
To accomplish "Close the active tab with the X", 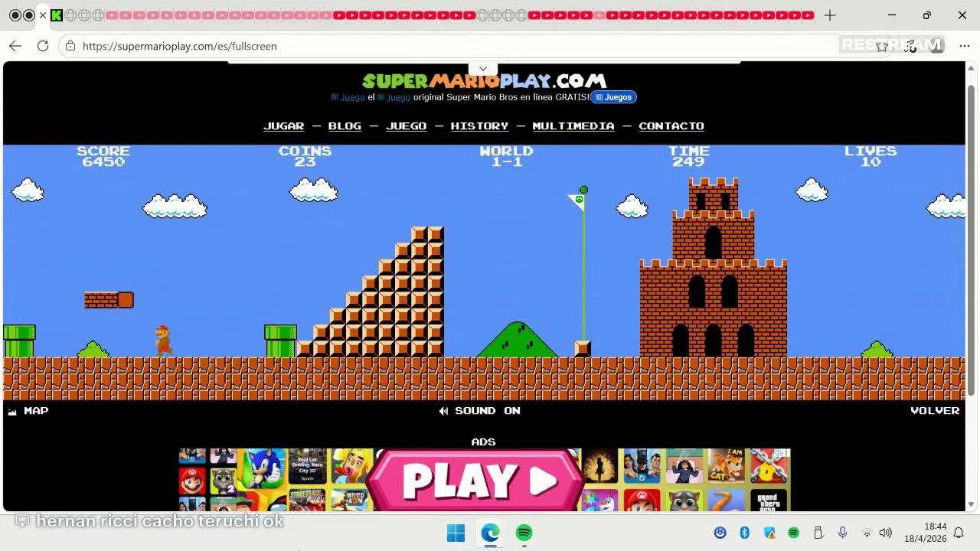I will (x=43, y=15).
